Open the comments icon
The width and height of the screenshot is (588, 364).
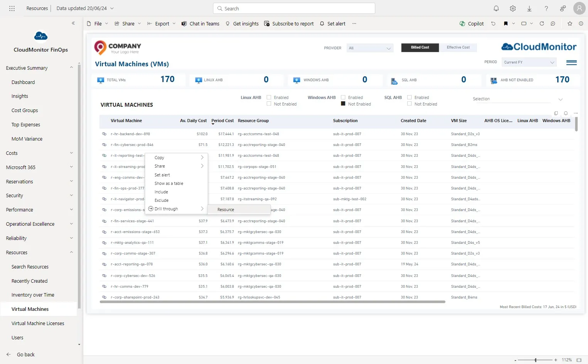click(x=553, y=23)
